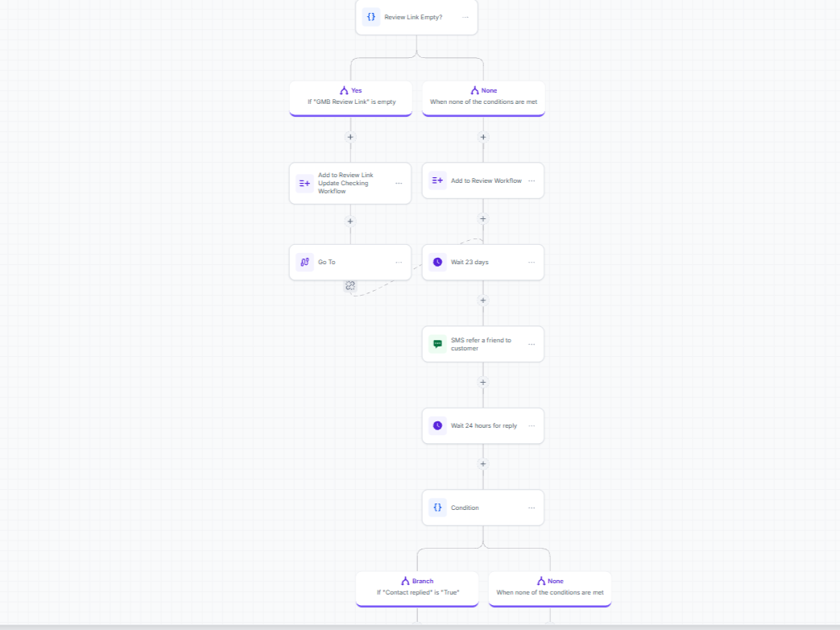
Task: Click the Wait 24 hours clock icon
Action: click(437, 425)
